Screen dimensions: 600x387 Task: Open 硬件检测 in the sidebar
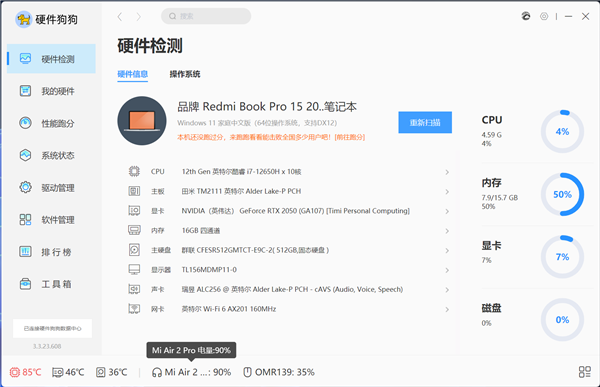click(51, 59)
